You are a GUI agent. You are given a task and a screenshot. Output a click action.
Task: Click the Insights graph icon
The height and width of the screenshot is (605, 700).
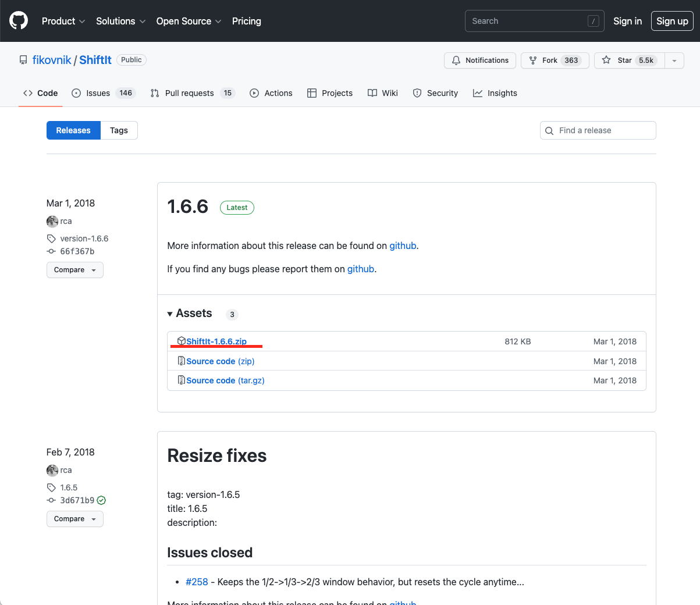tap(478, 93)
